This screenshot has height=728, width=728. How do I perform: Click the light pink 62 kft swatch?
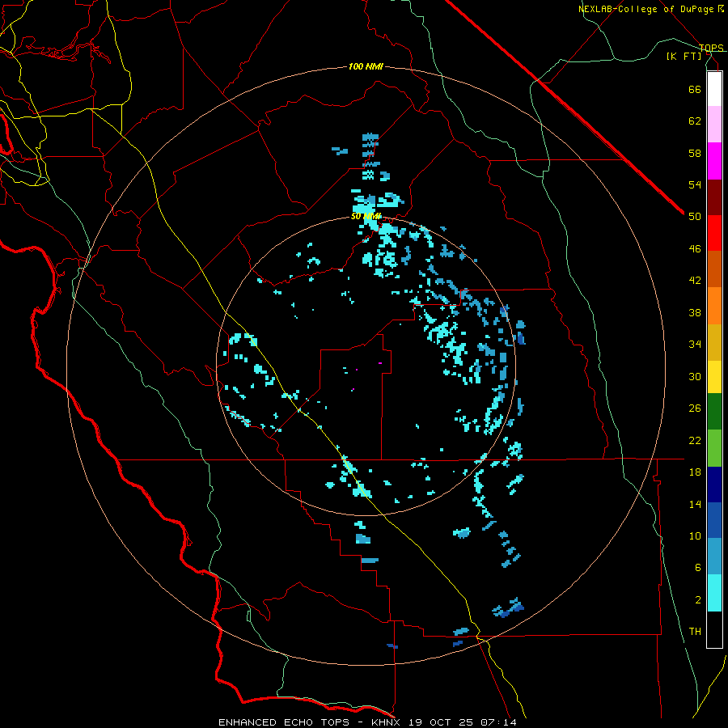(714, 124)
